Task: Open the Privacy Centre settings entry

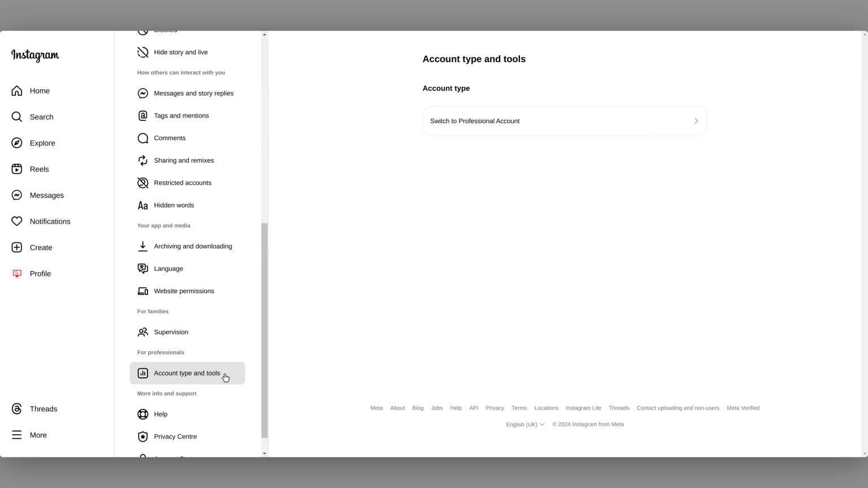Action: (x=175, y=436)
